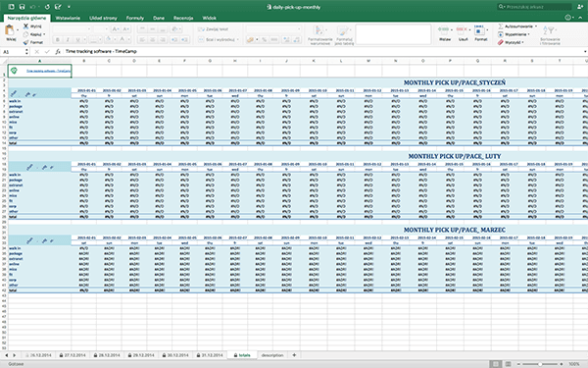The height and width of the screenshot is (368, 588).
Task: Expand the Paste options arrow
Action: click(18, 30)
